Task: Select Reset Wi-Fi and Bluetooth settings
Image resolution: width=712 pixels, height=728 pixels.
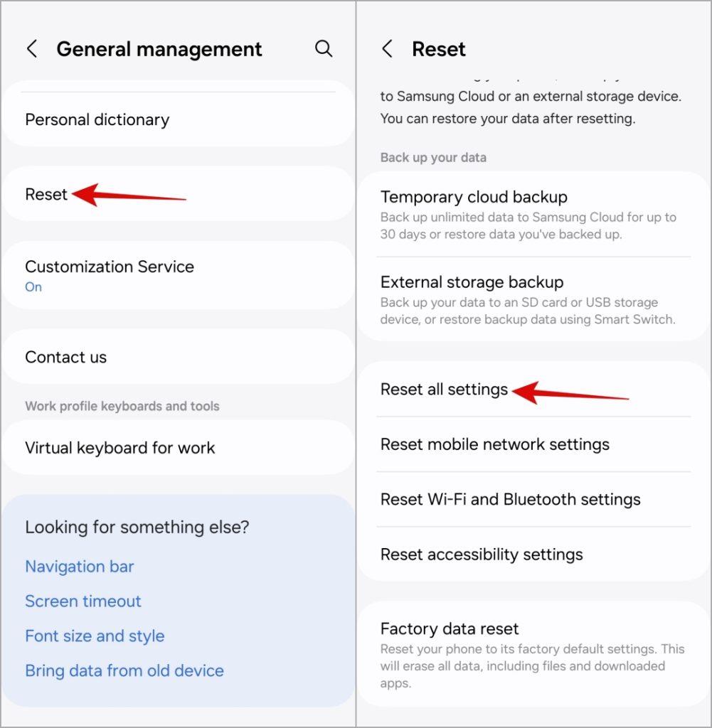Action: click(533, 500)
